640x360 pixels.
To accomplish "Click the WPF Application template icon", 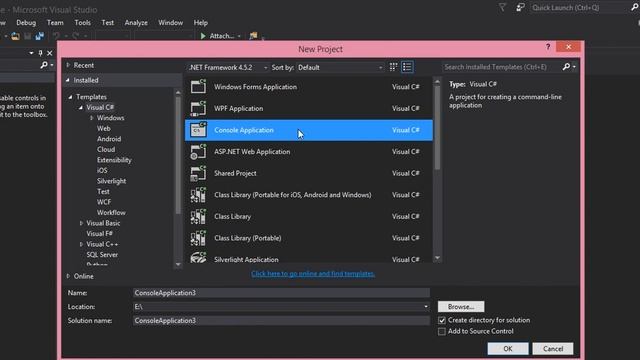I will point(198,108).
